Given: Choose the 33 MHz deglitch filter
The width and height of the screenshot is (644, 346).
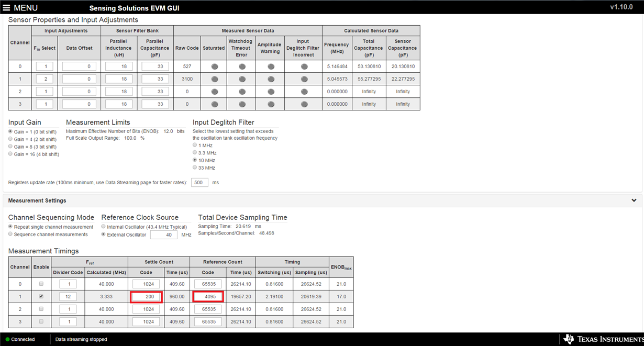Looking at the screenshot, I should click(x=195, y=168).
